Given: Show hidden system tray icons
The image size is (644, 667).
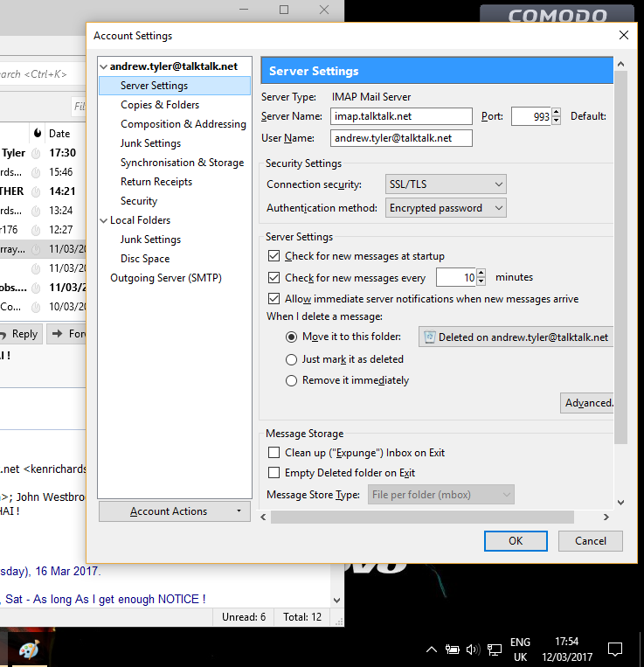Looking at the screenshot, I should [x=432, y=650].
